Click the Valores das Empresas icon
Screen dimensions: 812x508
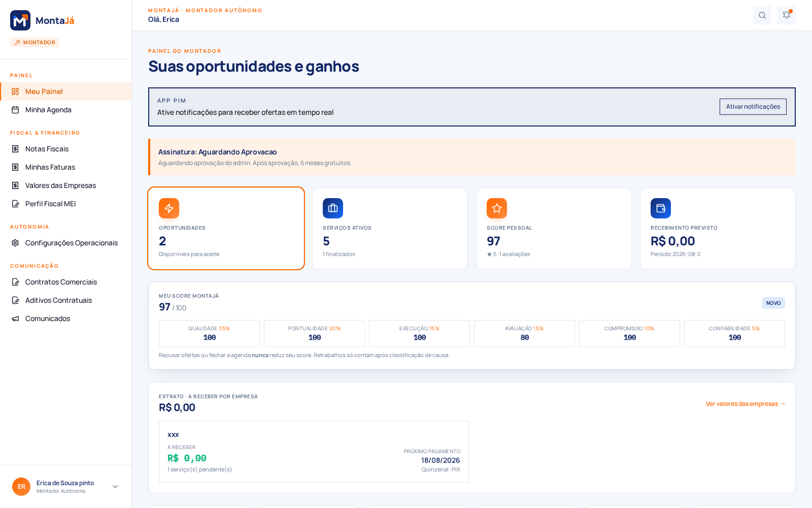pyautogui.click(x=15, y=185)
